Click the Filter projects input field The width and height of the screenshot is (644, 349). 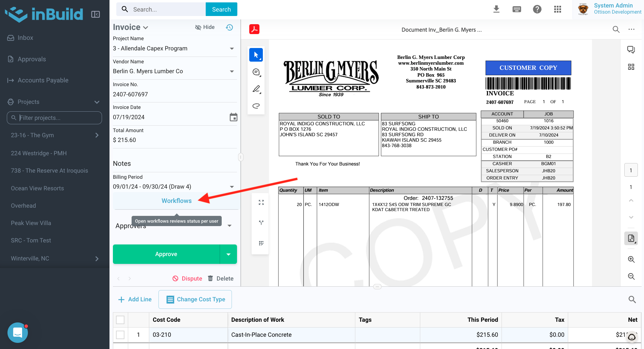[58, 118]
